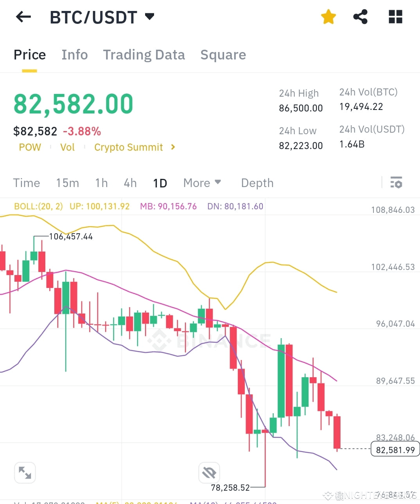Select the 15m candle interval
The width and height of the screenshot is (420, 504).
click(67, 182)
